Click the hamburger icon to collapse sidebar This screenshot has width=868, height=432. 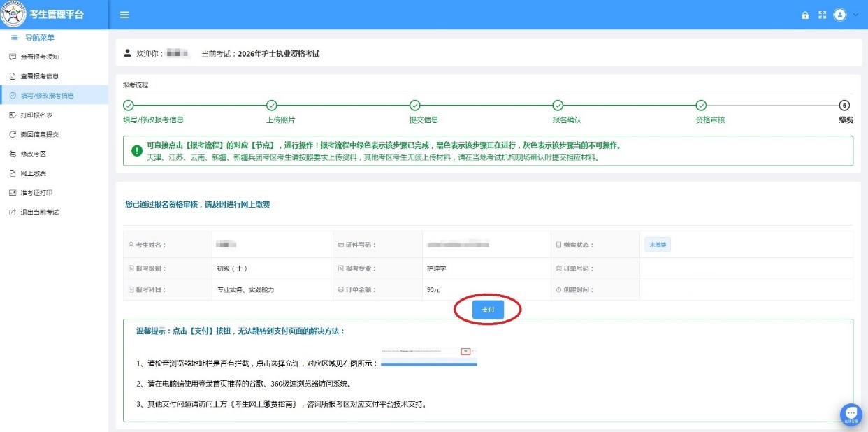[x=124, y=15]
